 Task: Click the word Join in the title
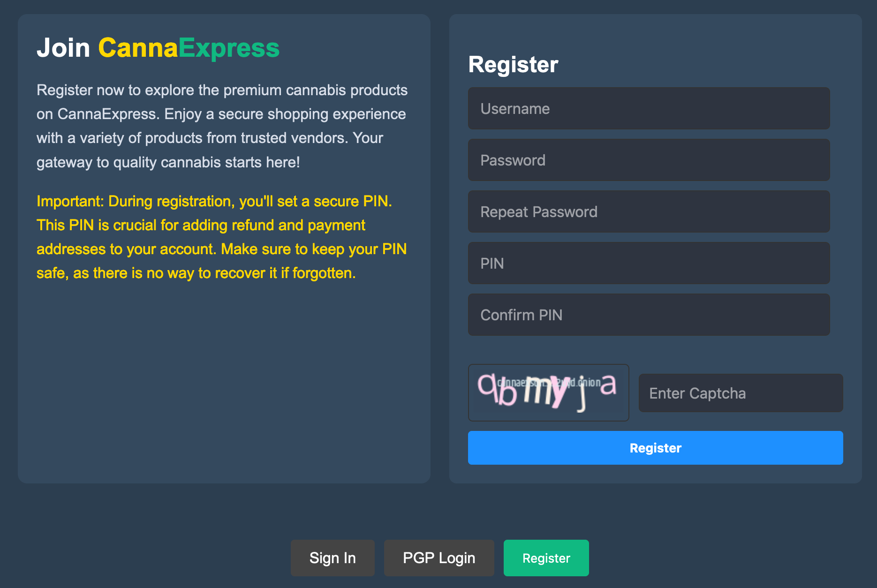pyautogui.click(x=63, y=48)
